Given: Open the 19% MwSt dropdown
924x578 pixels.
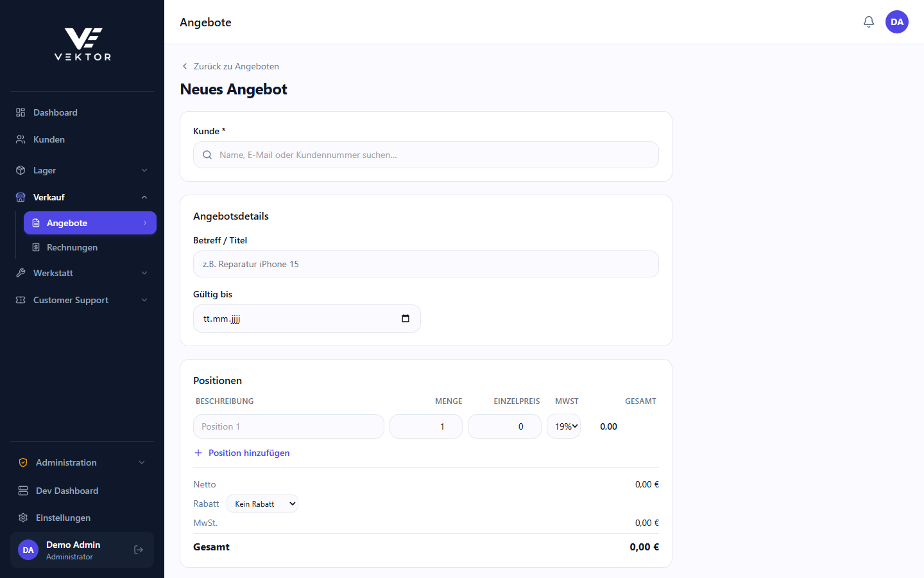Looking at the screenshot, I should tap(563, 426).
